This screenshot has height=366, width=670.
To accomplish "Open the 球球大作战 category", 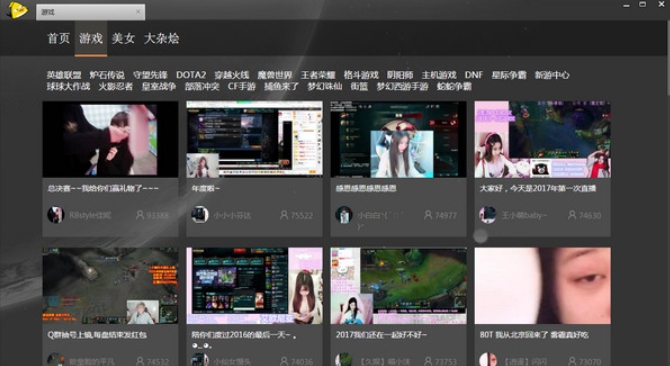I will (x=68, y=86).
